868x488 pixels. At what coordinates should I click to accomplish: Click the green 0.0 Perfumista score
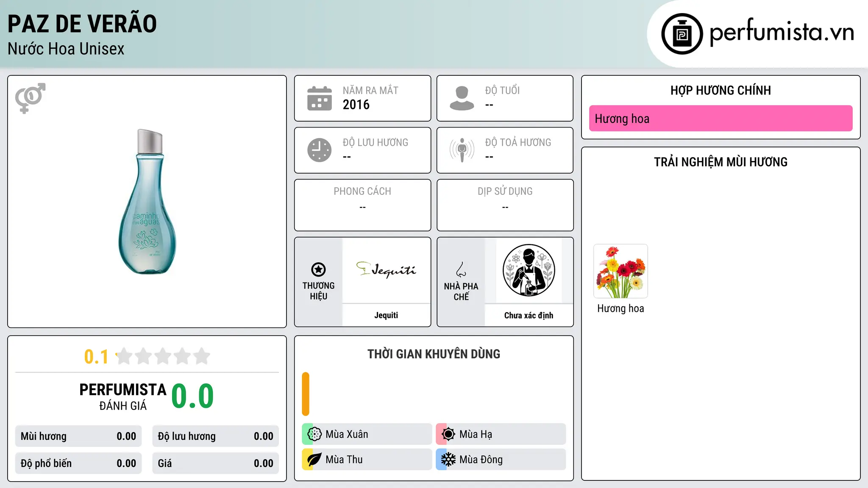pos(192,396)
